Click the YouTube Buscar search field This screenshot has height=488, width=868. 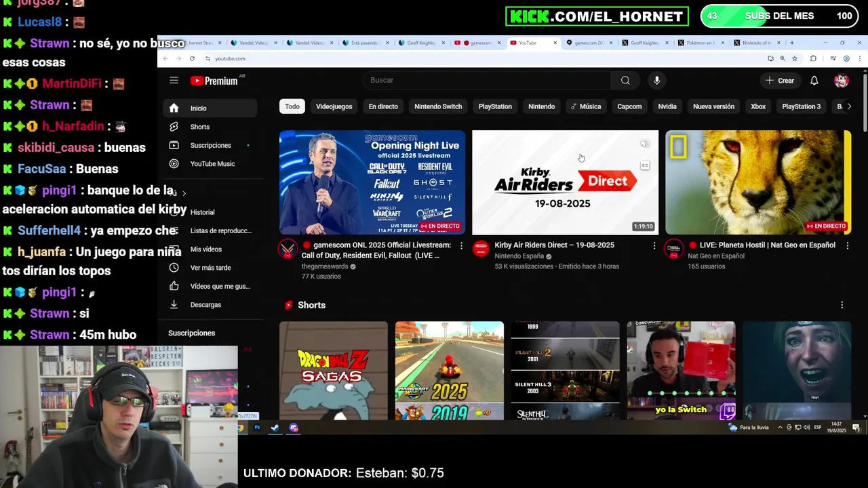click(x=486, y=80)
